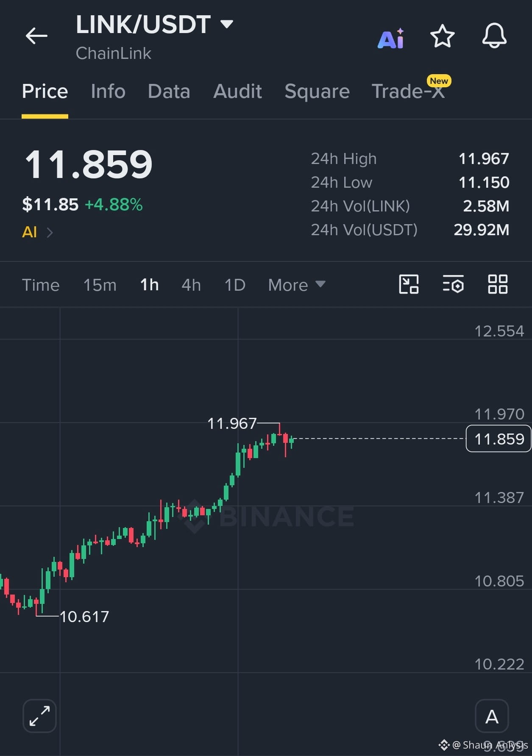Click the current price 11.859 marker
Viewport: 532px width, 756px height.
click(499, 439)
